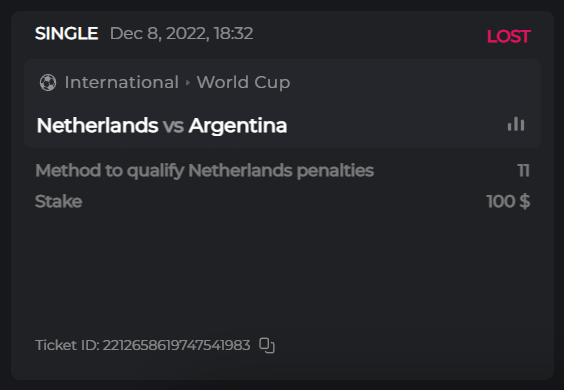Click the SINGLE bet type label
Image resolution: width=564 pixels, height=390 pixels.
[x=67, y=33]
